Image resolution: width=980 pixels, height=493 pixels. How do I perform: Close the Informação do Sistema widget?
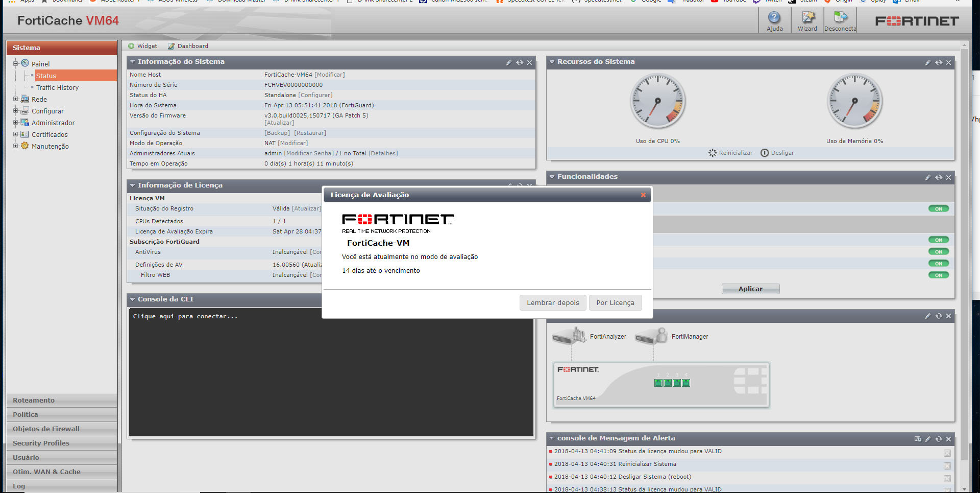coord(530,62)
